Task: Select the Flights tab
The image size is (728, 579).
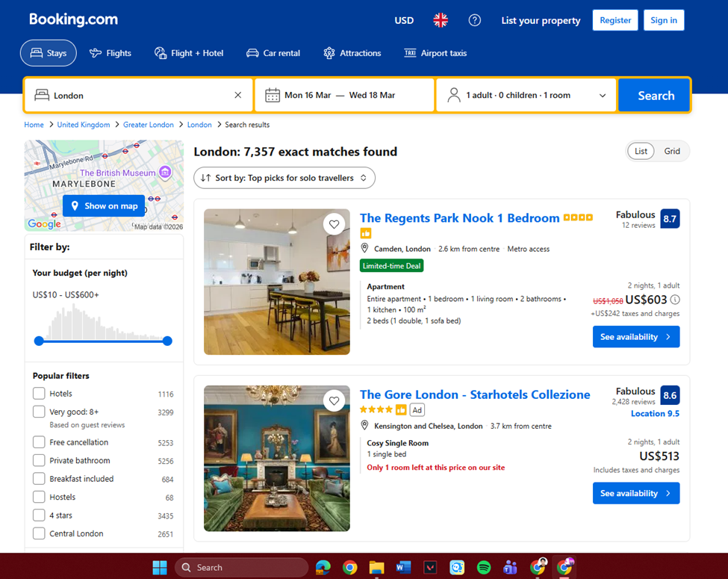Action: 111,53
